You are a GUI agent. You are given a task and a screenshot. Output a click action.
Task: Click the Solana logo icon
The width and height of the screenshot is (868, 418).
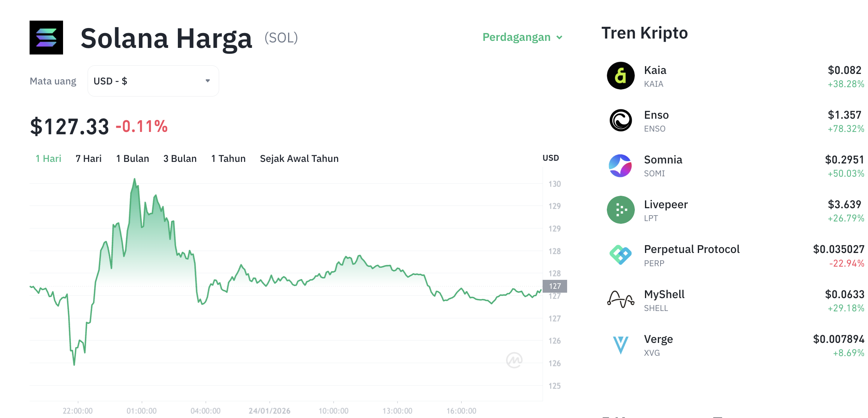(46, 38)
